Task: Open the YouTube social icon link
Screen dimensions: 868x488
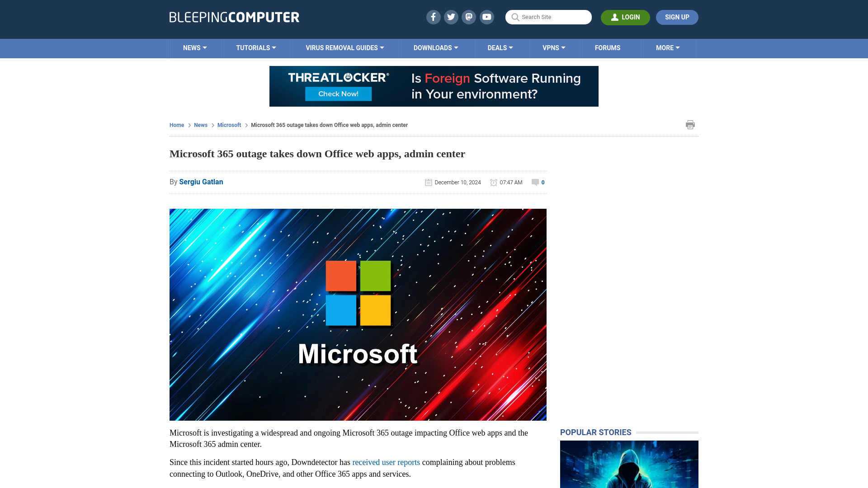Action: (x=487, y=17)
